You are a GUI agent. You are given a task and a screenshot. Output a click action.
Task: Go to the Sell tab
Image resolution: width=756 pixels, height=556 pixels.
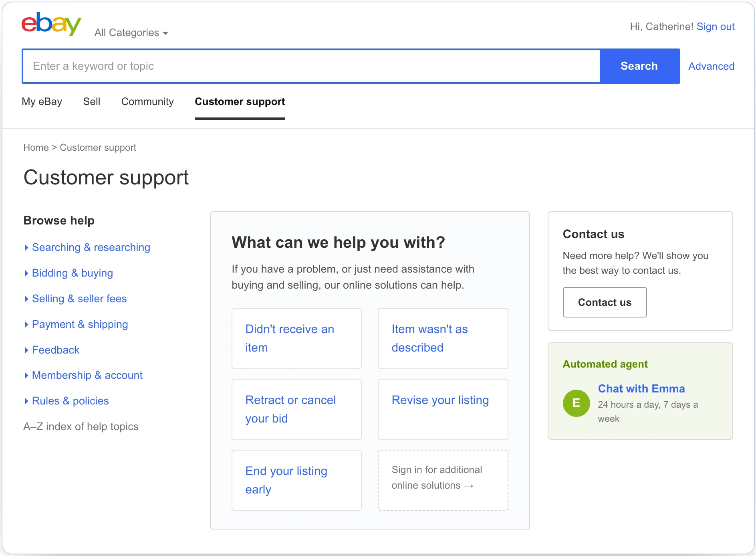(92, 102)
